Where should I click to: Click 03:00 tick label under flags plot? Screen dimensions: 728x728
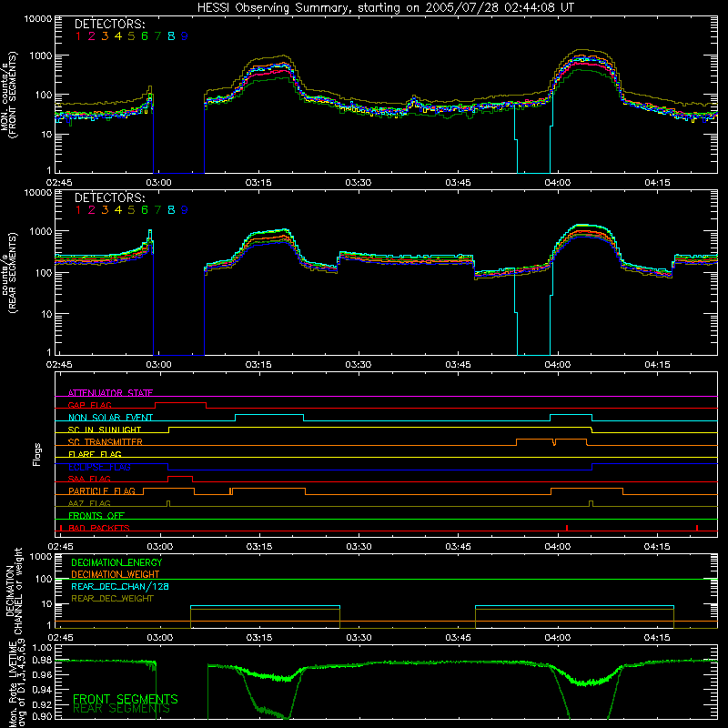[x=160, y=547]
